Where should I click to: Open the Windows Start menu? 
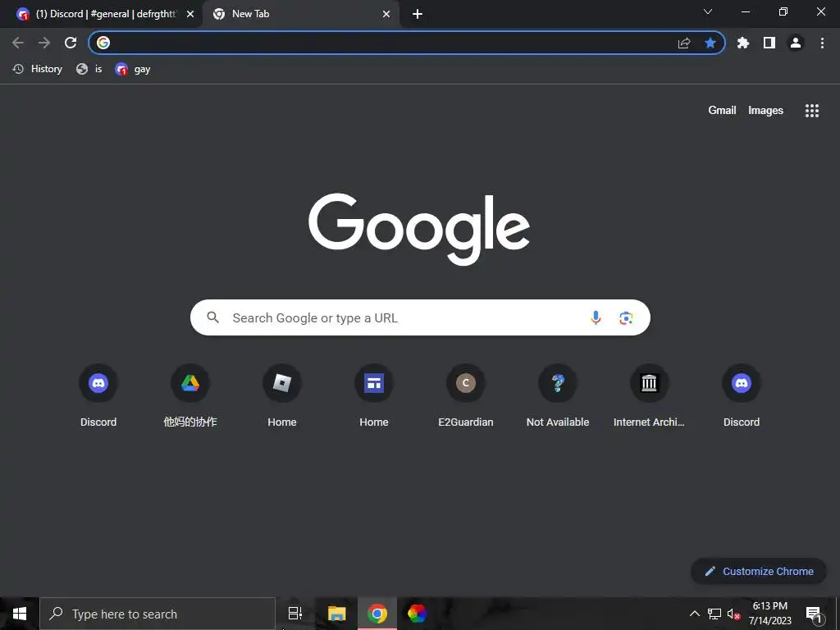click(20, 614)
